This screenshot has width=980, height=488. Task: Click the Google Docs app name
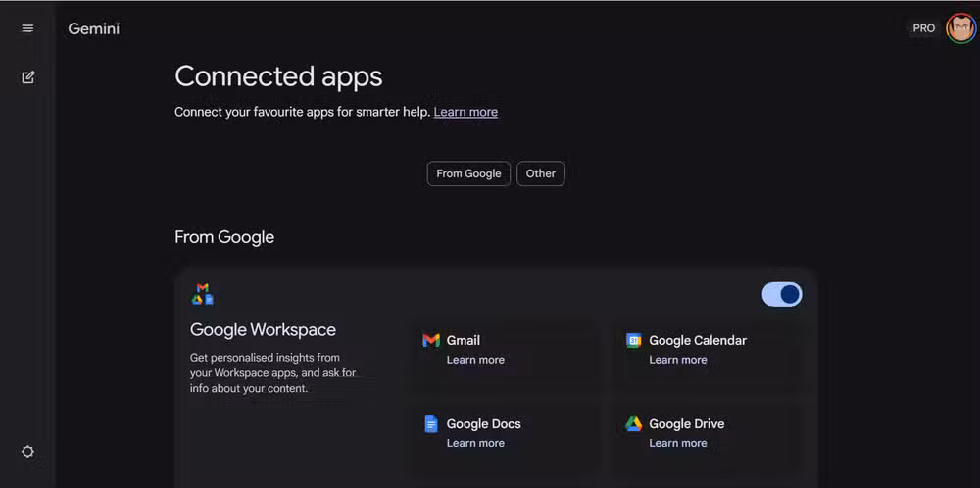[x=483, y=424]
